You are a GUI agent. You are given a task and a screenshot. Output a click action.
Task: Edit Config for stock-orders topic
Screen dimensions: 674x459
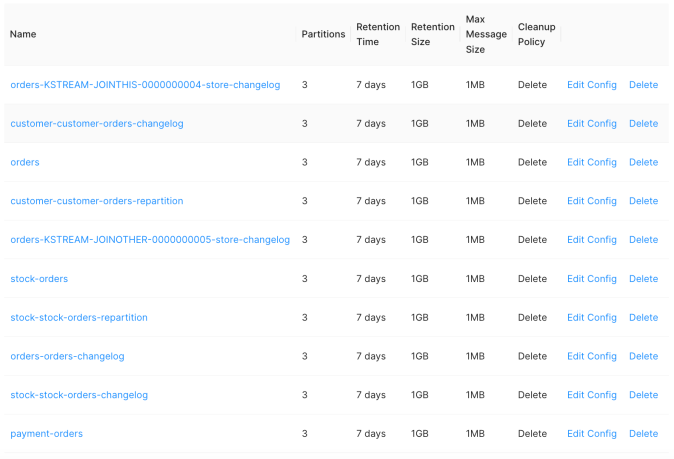coord(591,279)
